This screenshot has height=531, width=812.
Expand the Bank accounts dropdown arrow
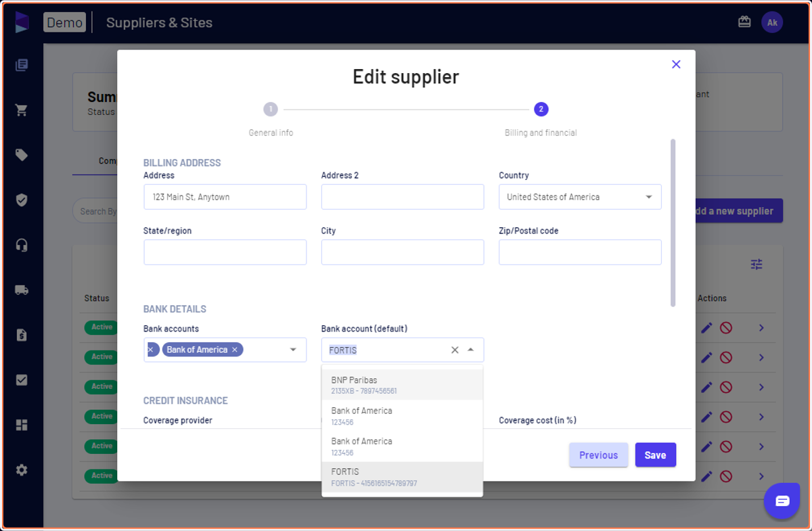[x=293, y=350]
